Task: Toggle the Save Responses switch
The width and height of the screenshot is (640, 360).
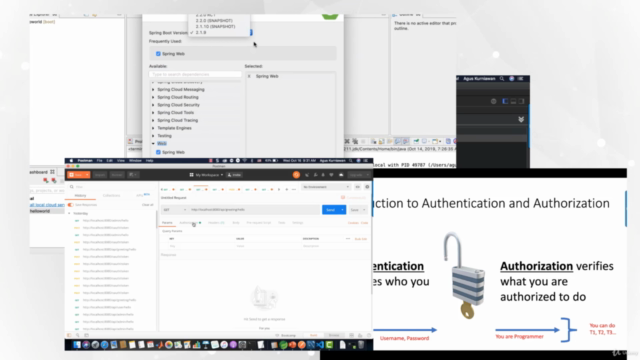Action: tap(71, 204)
